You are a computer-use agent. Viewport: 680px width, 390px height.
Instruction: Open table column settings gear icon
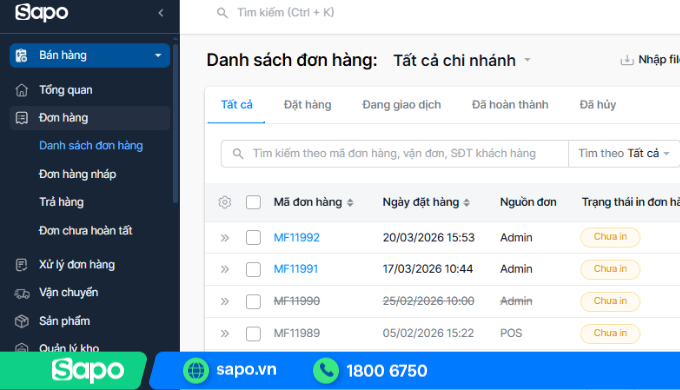(225, 202)
